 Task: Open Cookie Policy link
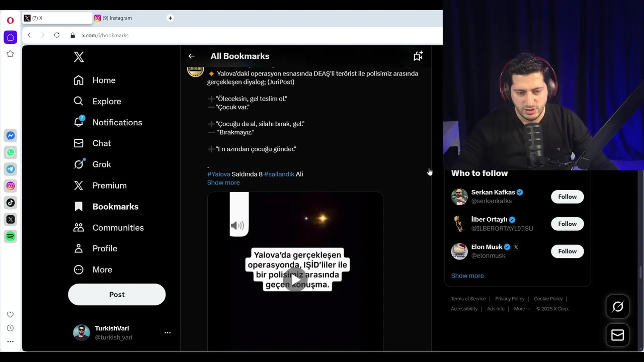point(548,299)
